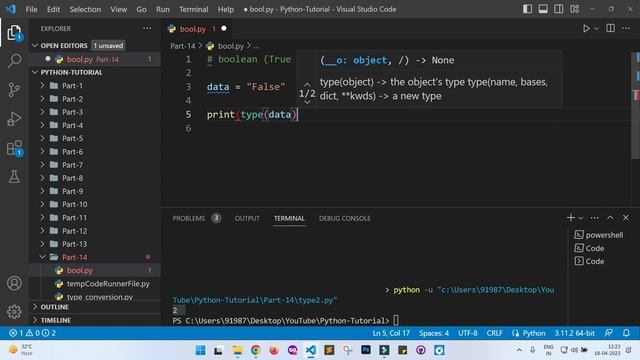Open Windows Start button on taskbar
Viewport: 640px width, 360px height.
[x=200, y=350]
